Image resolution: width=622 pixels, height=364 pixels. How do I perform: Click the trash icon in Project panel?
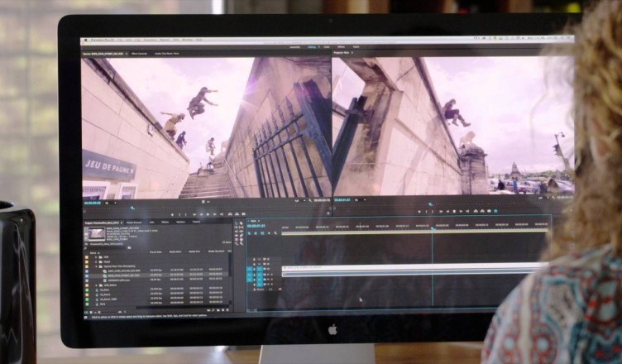[x=227, y=310]
